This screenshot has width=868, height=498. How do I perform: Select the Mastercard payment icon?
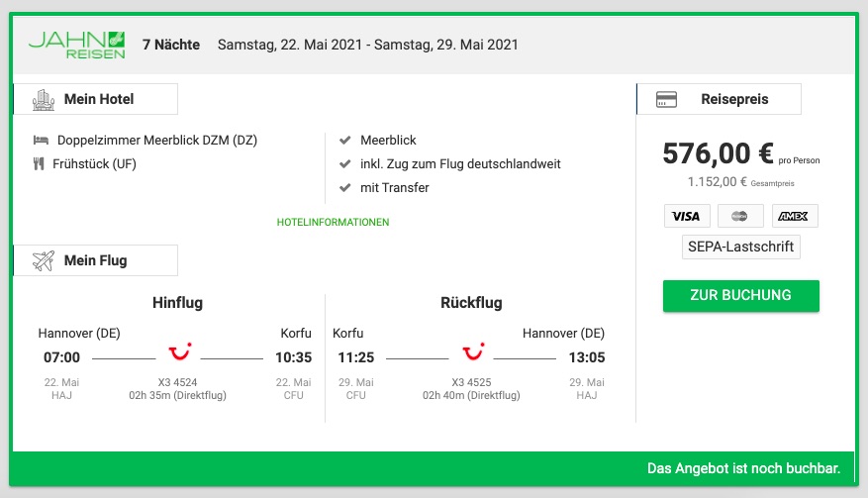[740, 216]
